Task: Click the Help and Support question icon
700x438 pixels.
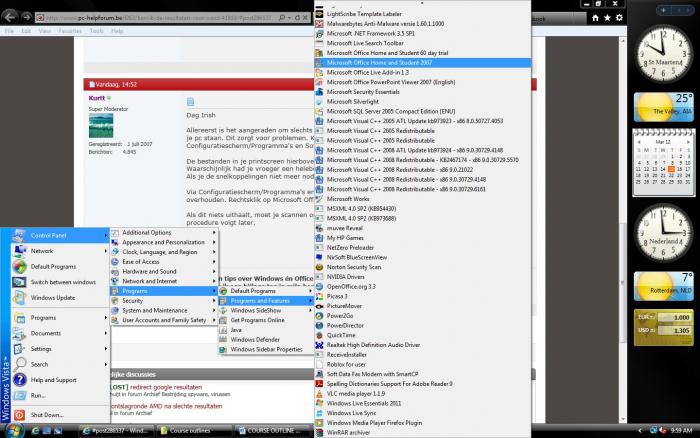Action: pos(19,380)
